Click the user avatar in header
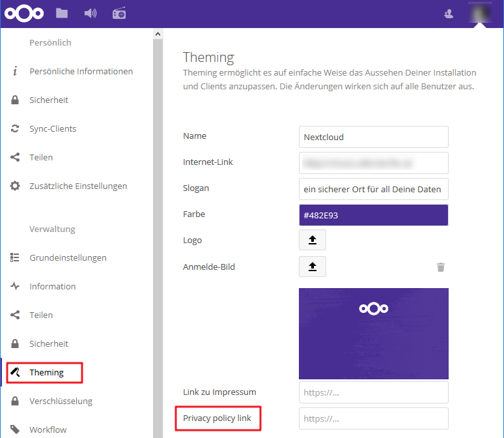The width and height of the screenshot is (504, 438). pyautogui.click(x=480, y=12)
